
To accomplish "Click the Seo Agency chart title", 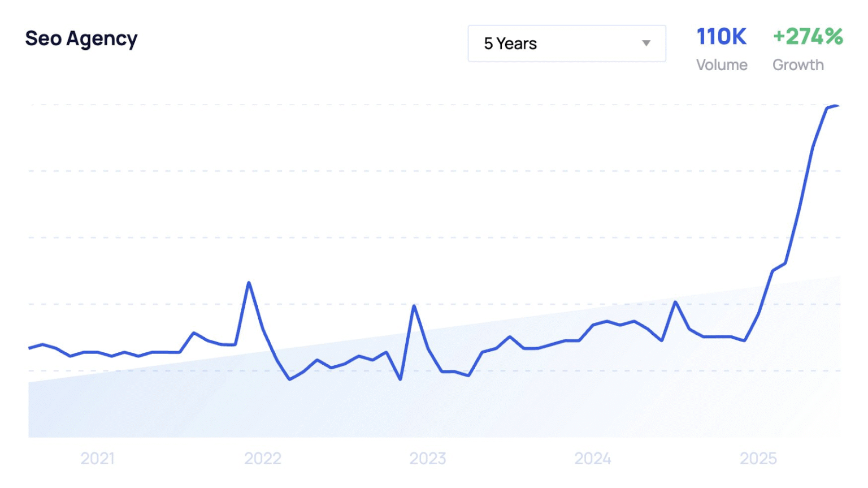I will tap(81, 39).
